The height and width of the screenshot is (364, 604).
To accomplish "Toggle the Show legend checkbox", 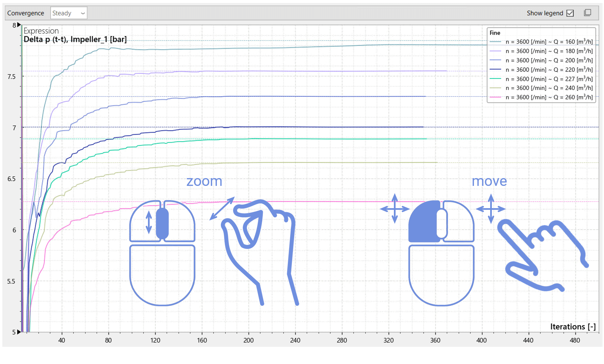I will tap(570, 13).
